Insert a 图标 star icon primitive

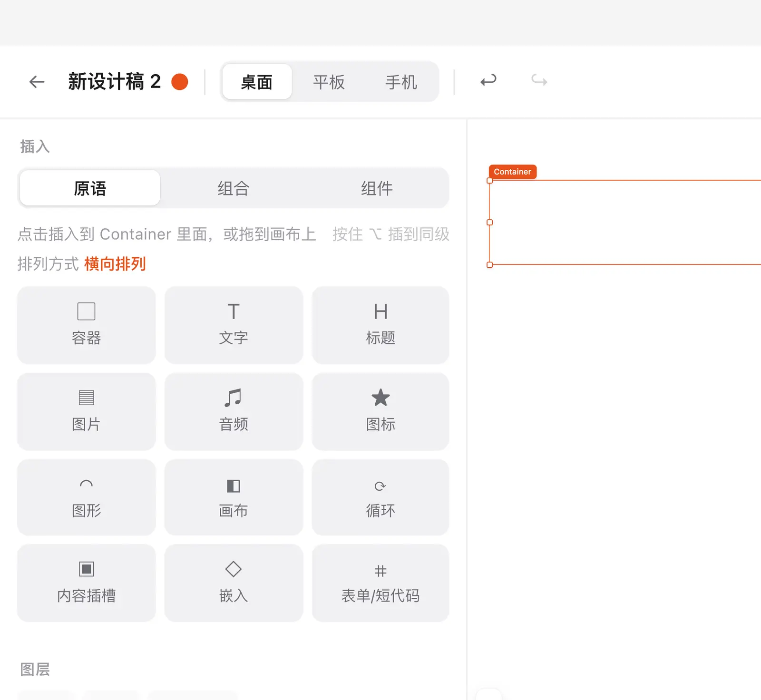[380, 411]
